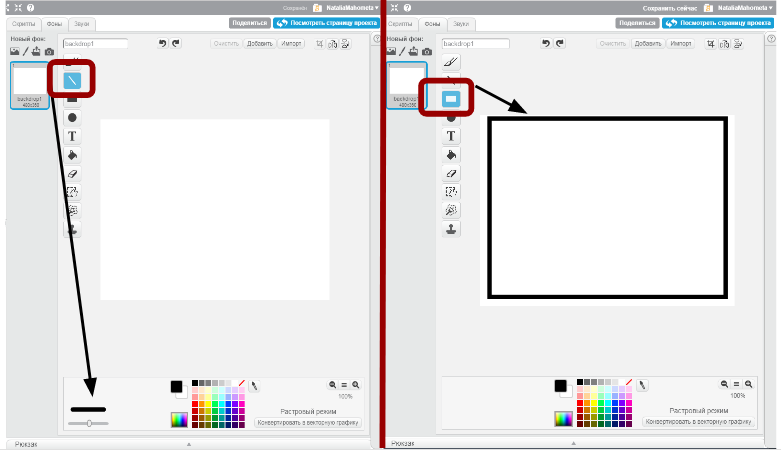
Task: Click Конвертировать в векторную графику in blank-canvas editor
Action: (308, 423)
